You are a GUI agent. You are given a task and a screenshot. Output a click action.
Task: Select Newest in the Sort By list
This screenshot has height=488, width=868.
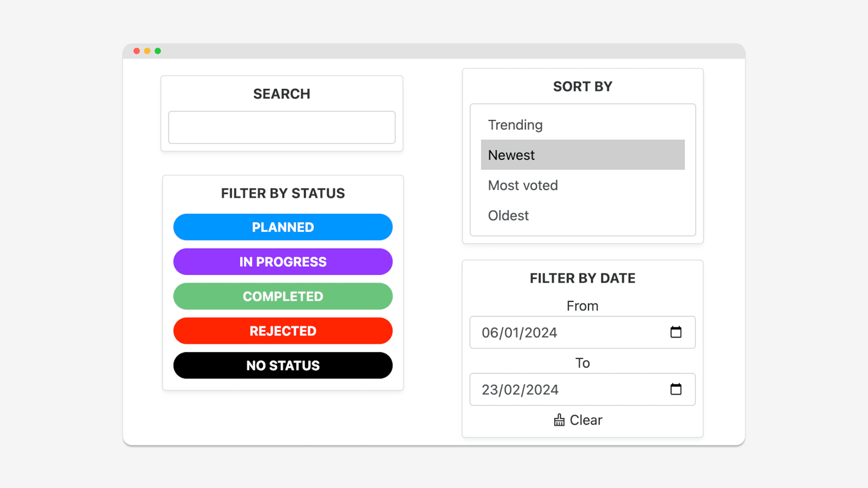click(x=583, y=155)
